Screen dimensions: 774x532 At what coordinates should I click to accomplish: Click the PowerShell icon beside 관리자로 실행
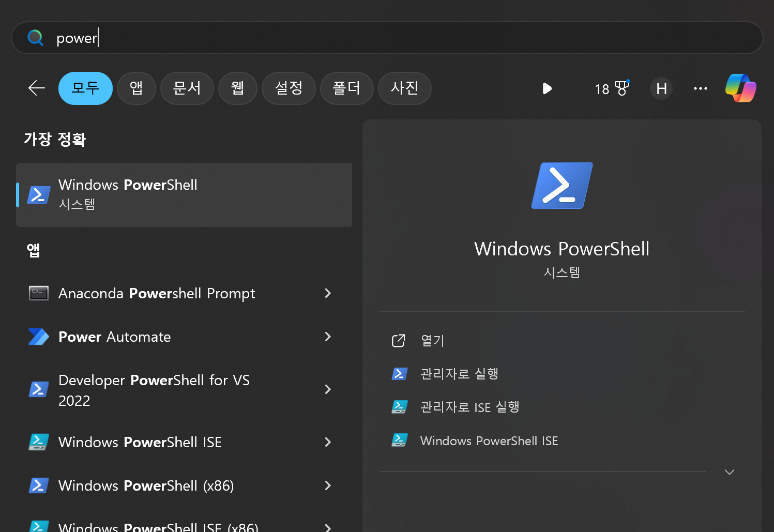(400, 374)
